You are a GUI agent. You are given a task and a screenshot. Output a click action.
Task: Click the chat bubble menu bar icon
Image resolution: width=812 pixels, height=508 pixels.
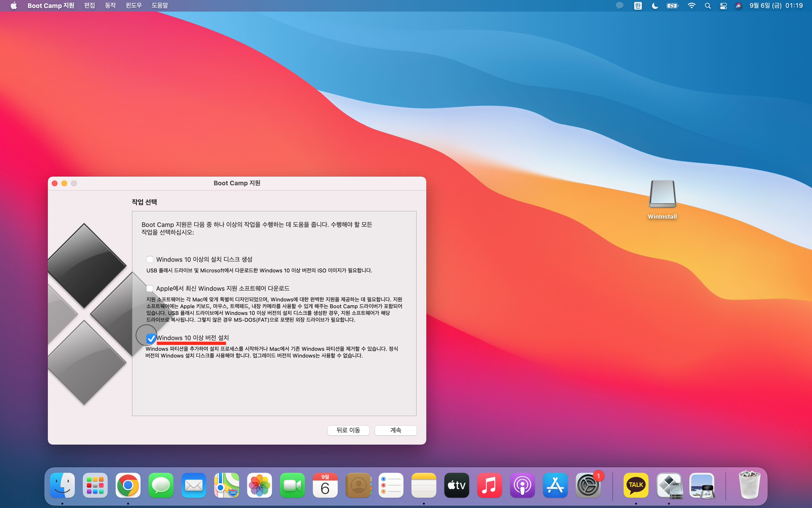pyautogui.click(x=619, y=6)
